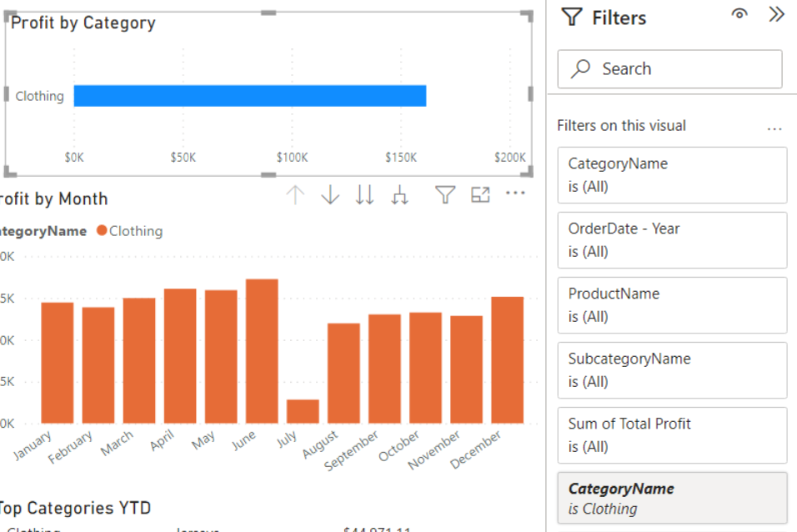This screenshot has width=797, height=532.
Task: Expand the ProductName filter card
Action: (x=672, y=305)
